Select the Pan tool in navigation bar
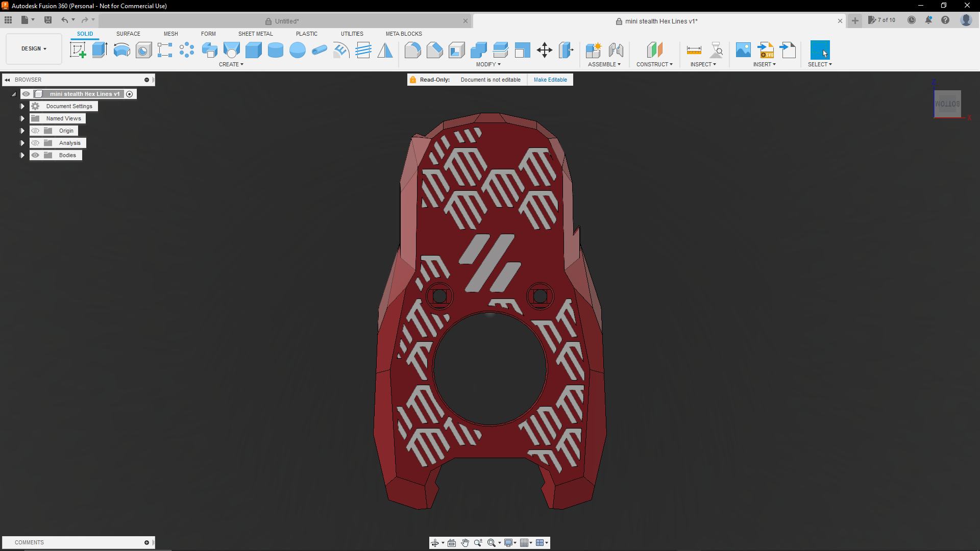 465,543
